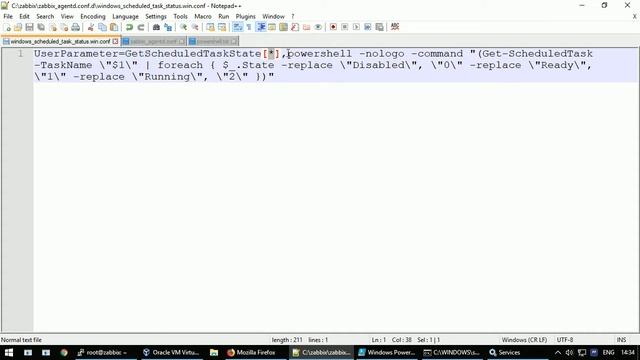Cut selection with the scissors icon
The image size is (640, 360).
pos(91,27)
